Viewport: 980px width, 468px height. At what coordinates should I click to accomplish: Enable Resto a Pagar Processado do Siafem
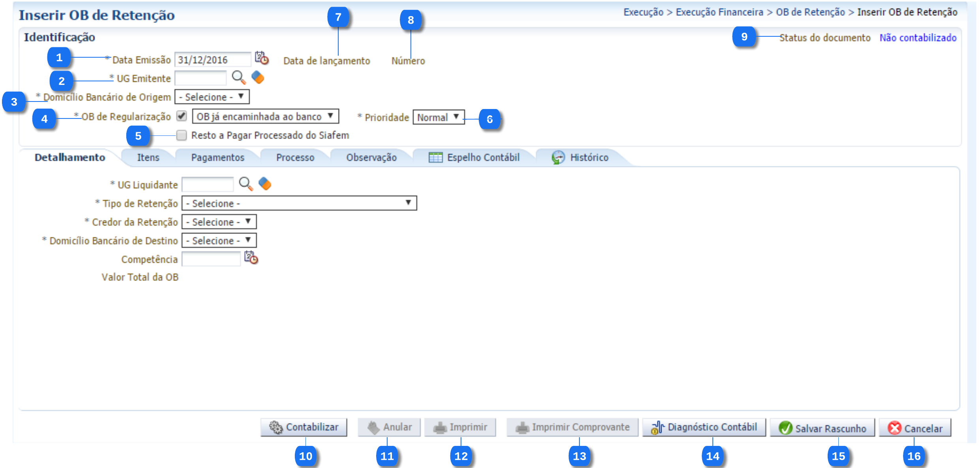click(182, 135)
